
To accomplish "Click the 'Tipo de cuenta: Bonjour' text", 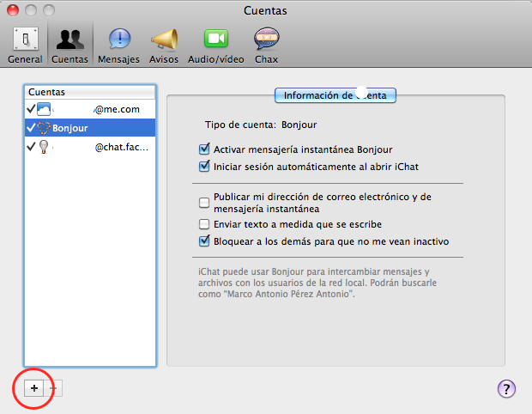I will click(261, 125).
